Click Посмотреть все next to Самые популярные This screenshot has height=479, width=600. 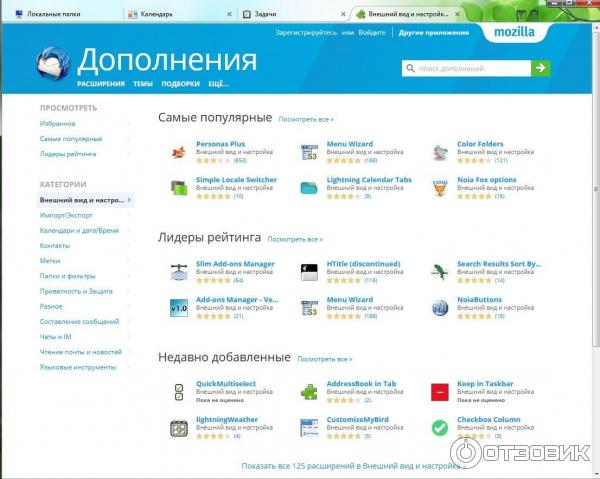click(x=305, y=119)
